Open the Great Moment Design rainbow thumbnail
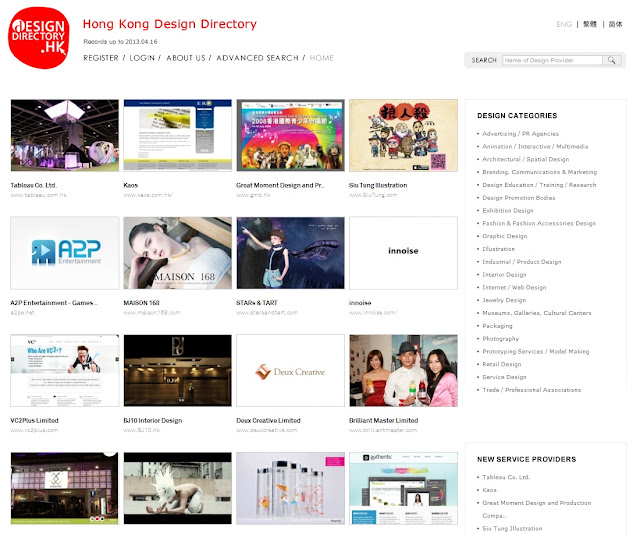Viewport: 640px width, 534px height. coord(291,135)
